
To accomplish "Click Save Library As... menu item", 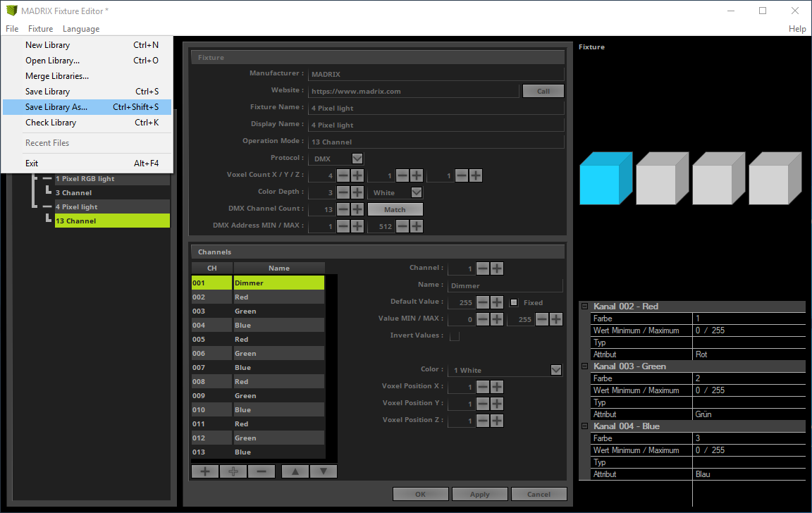I will 87,107.
